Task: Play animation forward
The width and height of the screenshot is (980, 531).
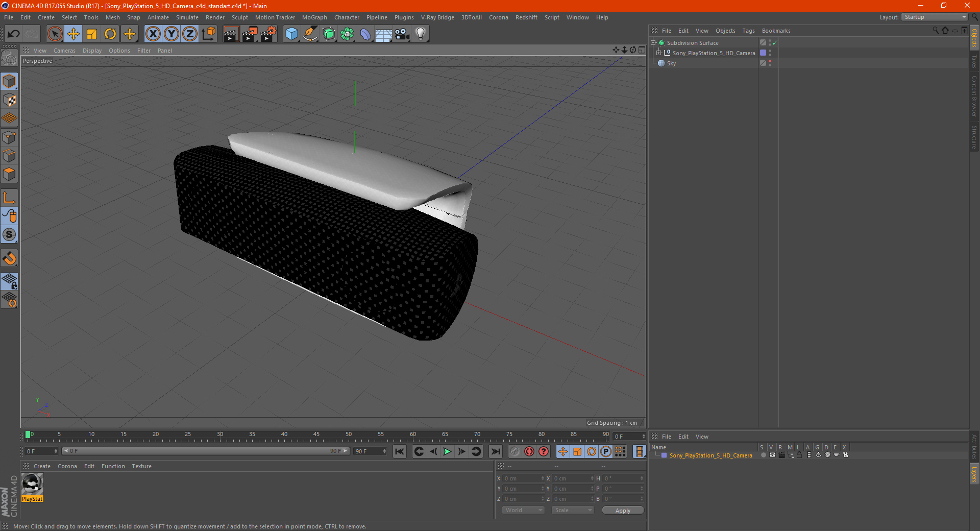Action: [447, 451]
